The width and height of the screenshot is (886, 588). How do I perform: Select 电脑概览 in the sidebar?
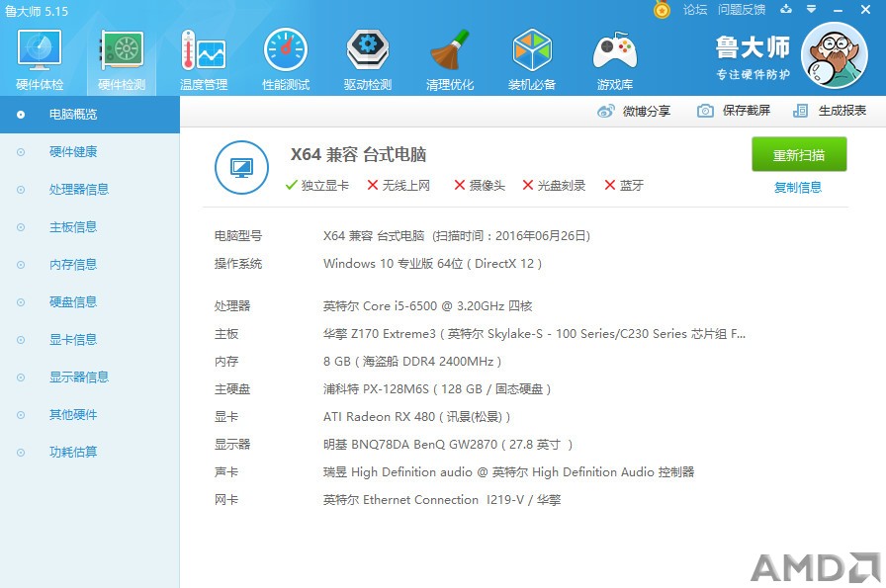[90, 115]
